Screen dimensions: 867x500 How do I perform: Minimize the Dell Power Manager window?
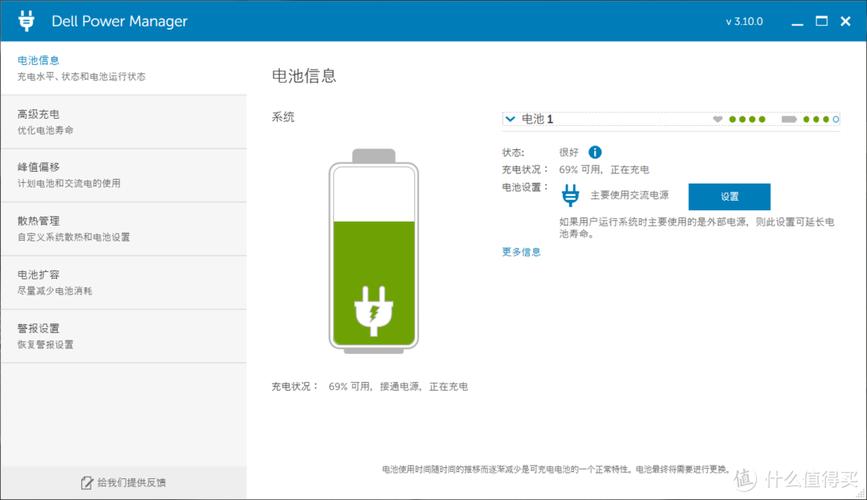(x=797, y=22)
